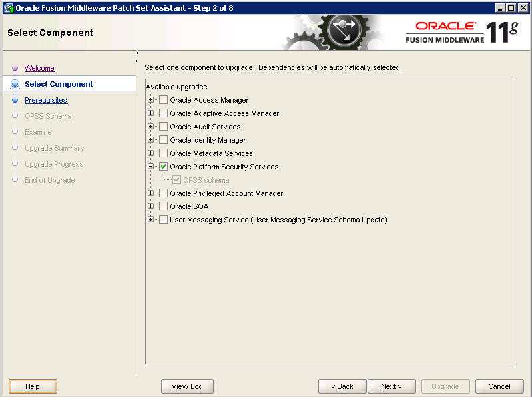Viewport: 532px width, 397px height.
Task: Click the OPSS schema child label
Action: 206,180
